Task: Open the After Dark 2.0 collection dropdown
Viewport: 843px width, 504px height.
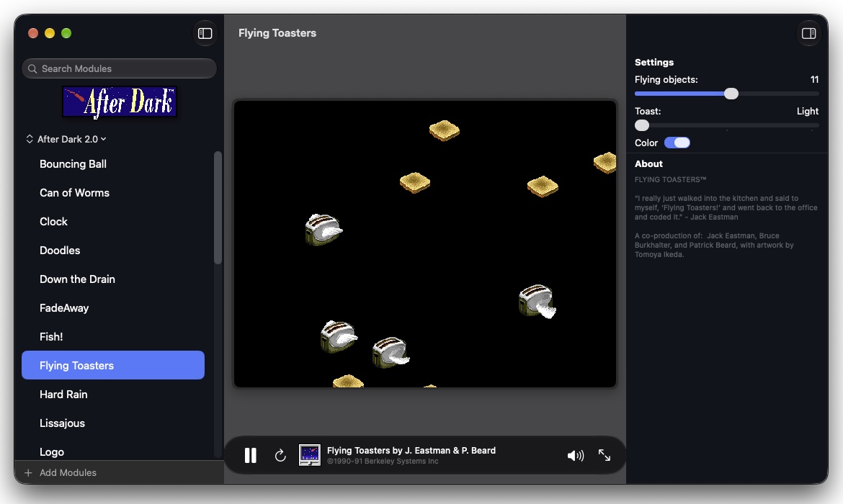Action: (67, 139)
